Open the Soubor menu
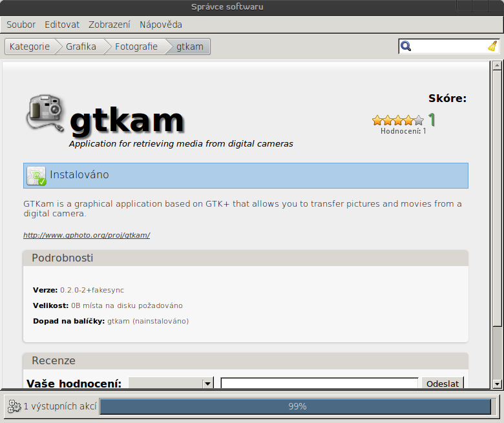Image resolution: width=504 pixels, height=423 pixels. point(21,25)
